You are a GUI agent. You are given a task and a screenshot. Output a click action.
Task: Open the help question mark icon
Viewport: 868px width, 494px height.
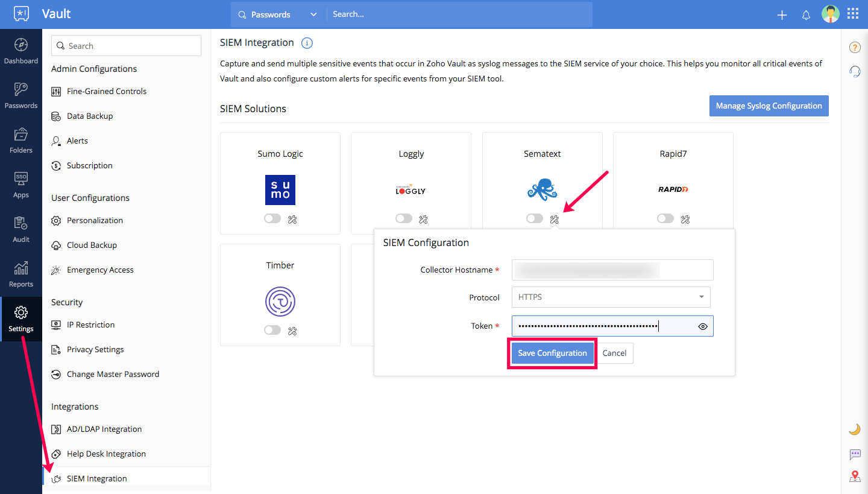(x=855, y=48)
